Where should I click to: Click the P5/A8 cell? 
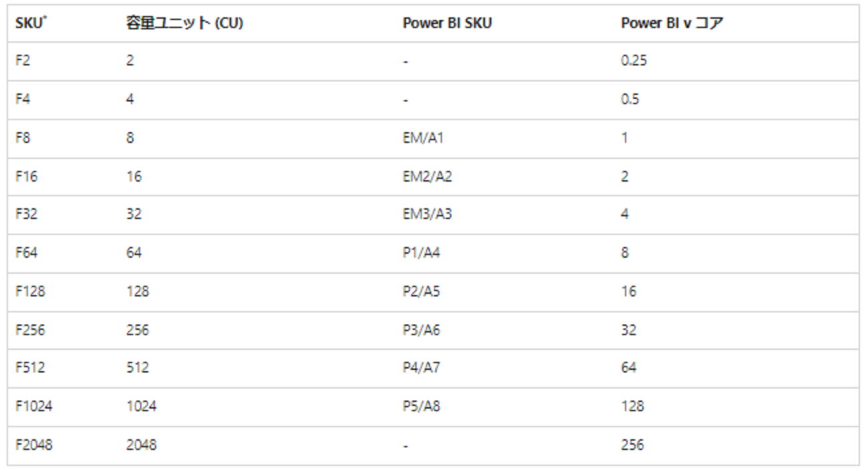point(421,406)
